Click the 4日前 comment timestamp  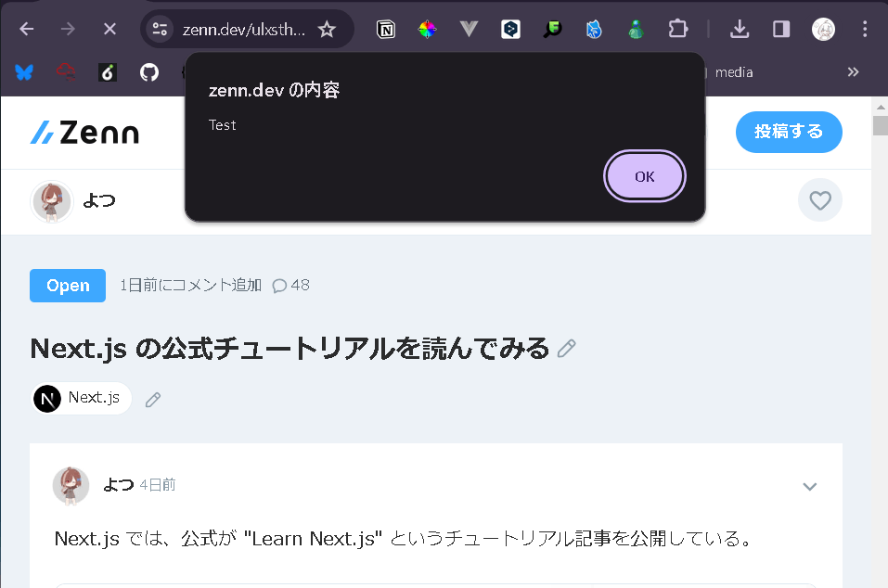point(158,485)
